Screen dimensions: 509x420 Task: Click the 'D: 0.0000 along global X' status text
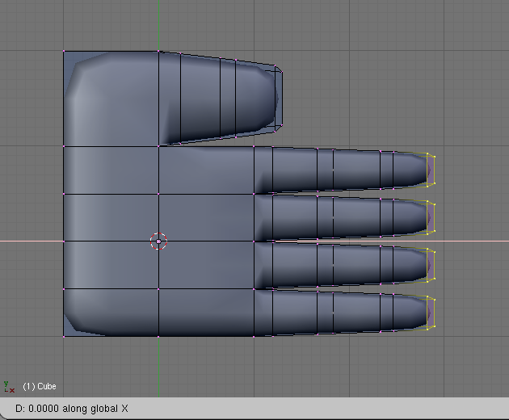click(x=72, y=409)
